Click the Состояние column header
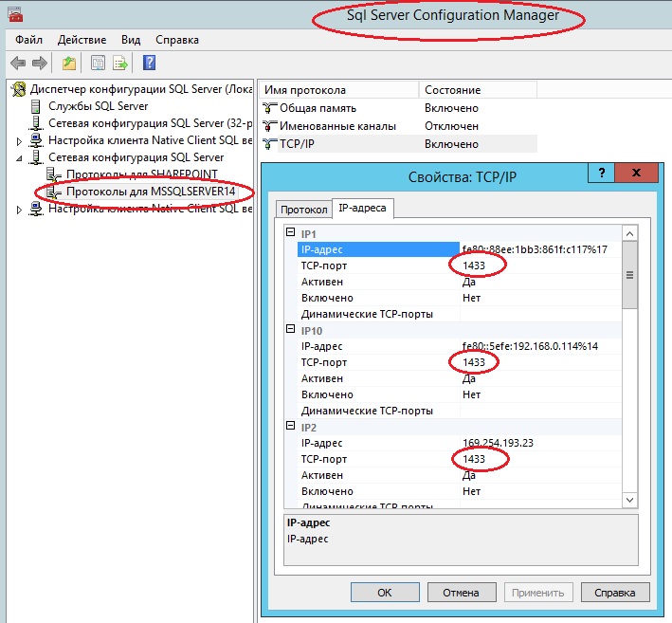Screen dimensions: 672x623 point(478,90)
